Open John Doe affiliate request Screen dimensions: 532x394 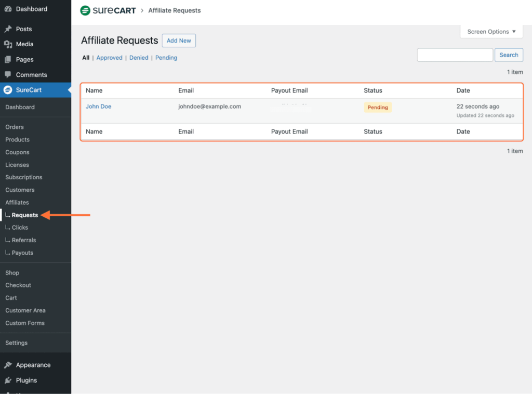pyautogui.click(x=98, y=107)
